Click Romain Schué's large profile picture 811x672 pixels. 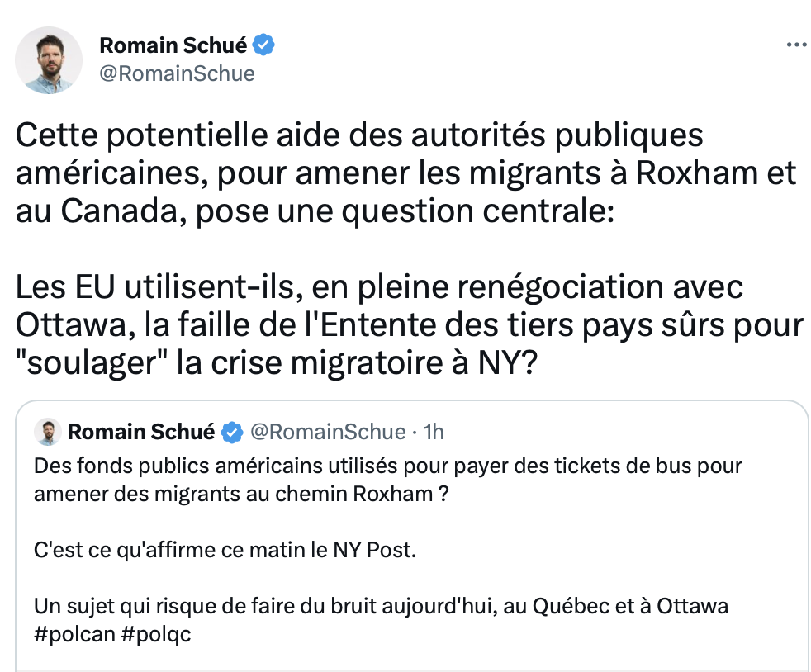[49, 60]
